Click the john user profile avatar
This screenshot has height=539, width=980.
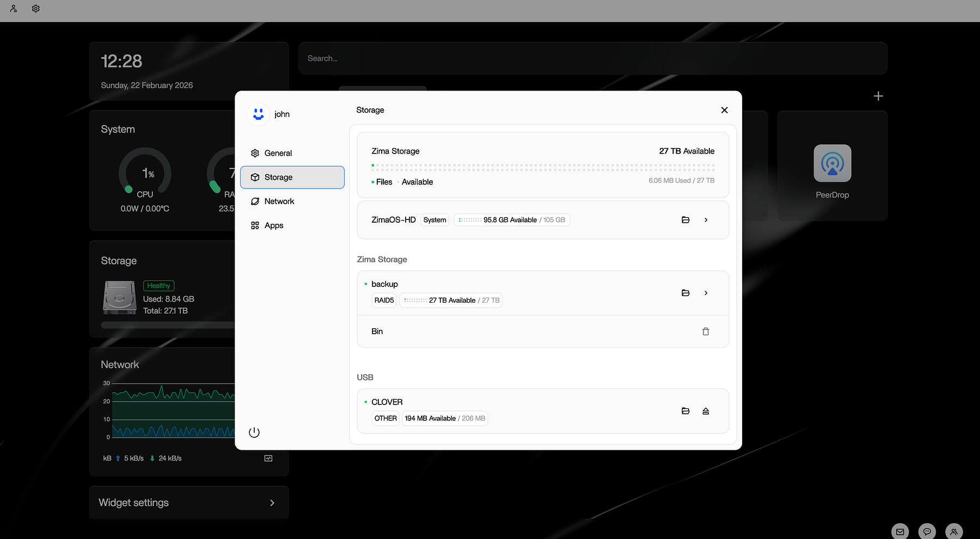click(x=259, y=114)
